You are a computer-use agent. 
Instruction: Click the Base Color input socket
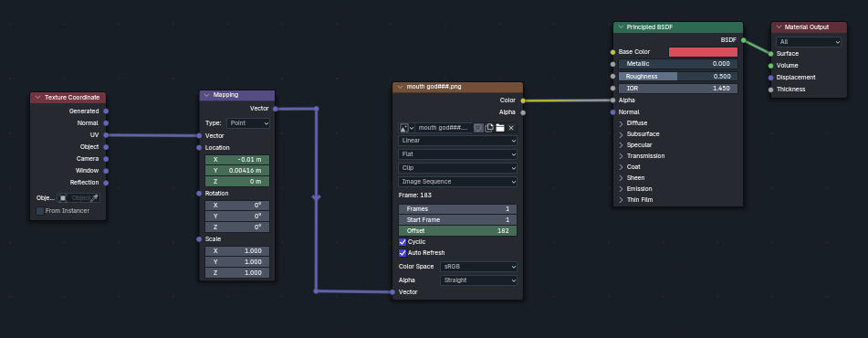[612, 52]
